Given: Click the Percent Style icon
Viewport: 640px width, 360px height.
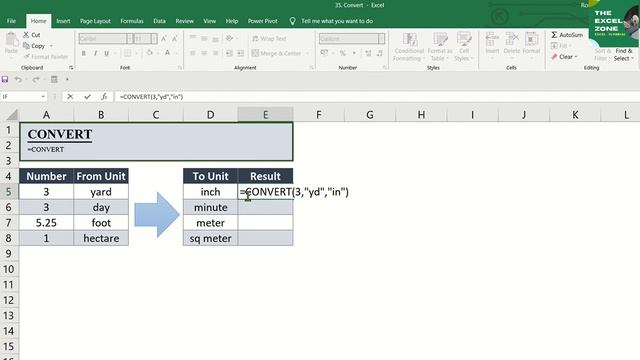Looking at the screenshot, I should [342, 53].
